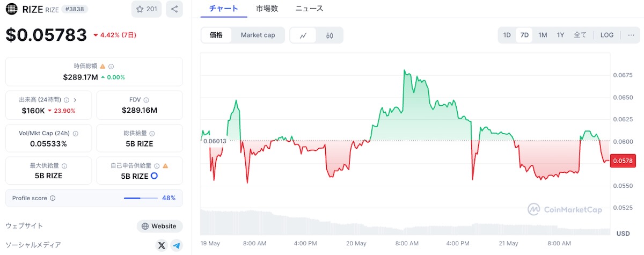Open the ニュース tab
This screenshot has height=255, width=644.
309,8
